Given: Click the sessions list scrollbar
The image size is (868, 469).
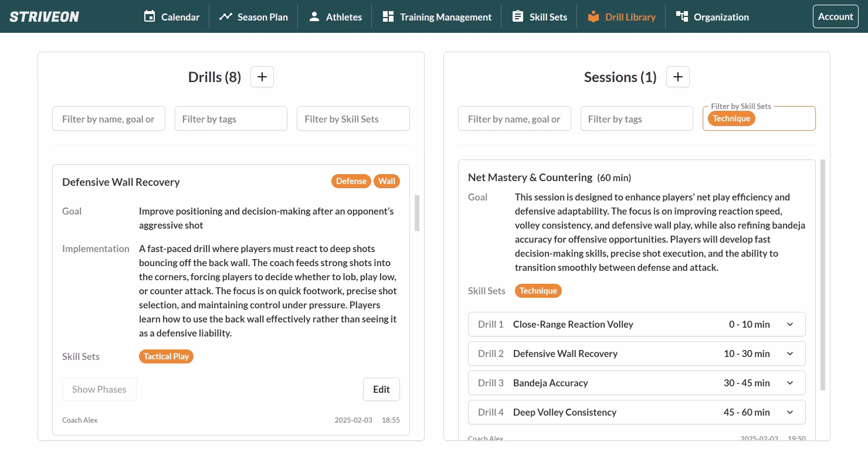Looking at the screenshot, I should click(822, 274).
